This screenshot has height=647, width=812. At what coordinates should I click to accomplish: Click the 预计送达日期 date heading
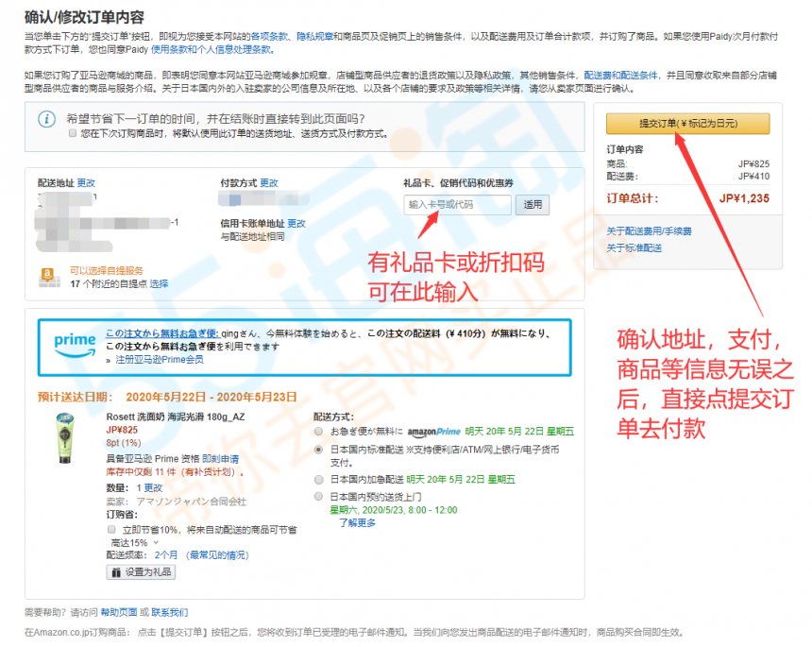[x=167, y=397]
